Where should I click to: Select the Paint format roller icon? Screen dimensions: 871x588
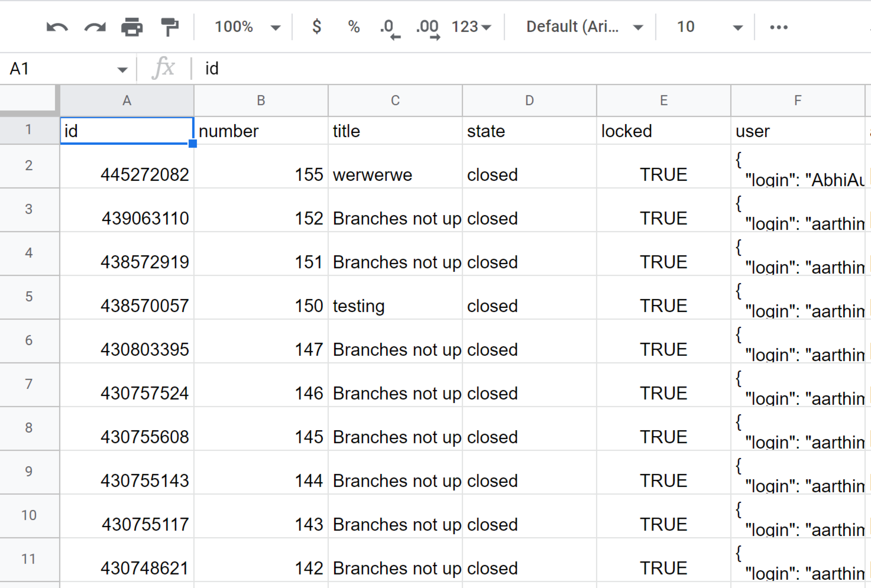tap(169, 27)
